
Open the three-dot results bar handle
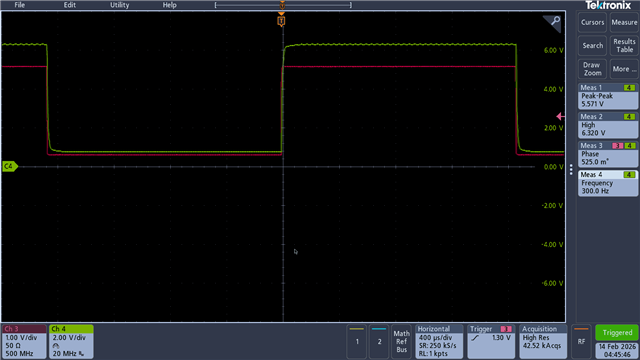point(571,169)
